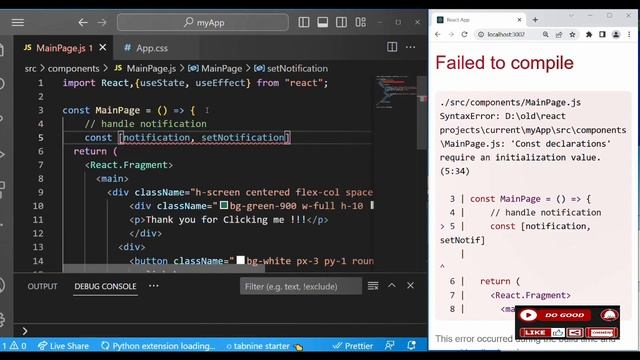The width and height of the screenshot is (640, 360).
Task: Start Live Share from the status bar
Action: 63,346
